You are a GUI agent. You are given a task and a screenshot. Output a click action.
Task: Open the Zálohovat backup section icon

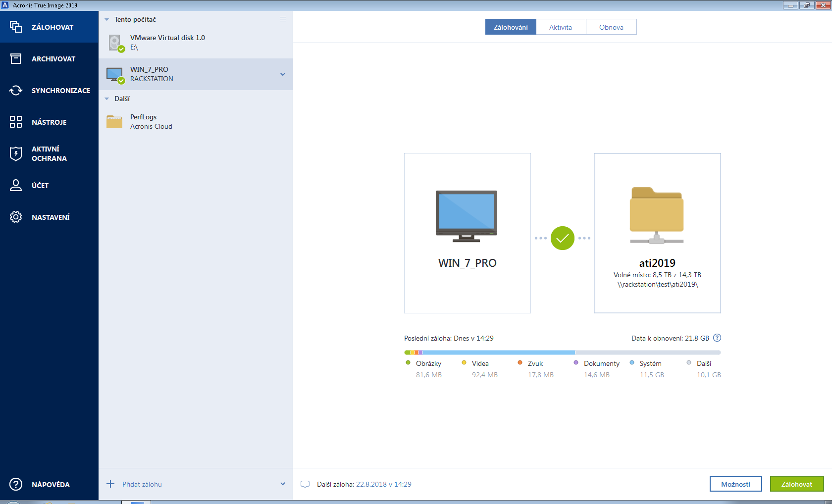click(16, 27)
